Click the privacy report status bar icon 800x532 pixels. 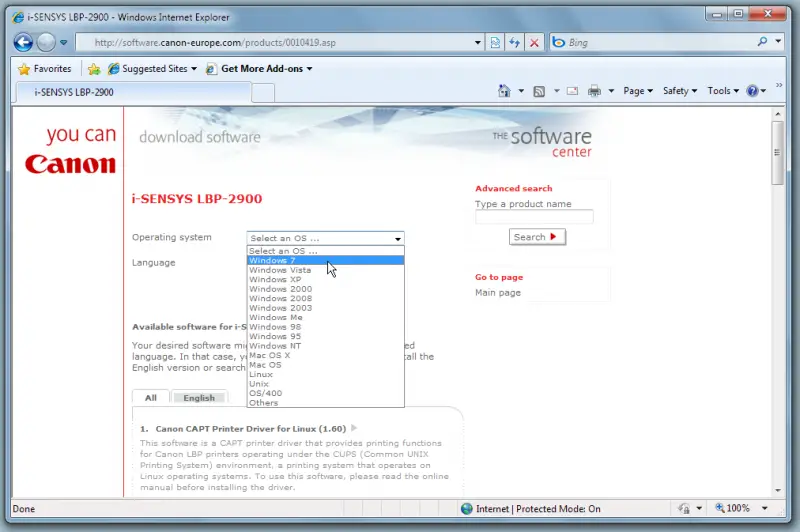(684, 509)
